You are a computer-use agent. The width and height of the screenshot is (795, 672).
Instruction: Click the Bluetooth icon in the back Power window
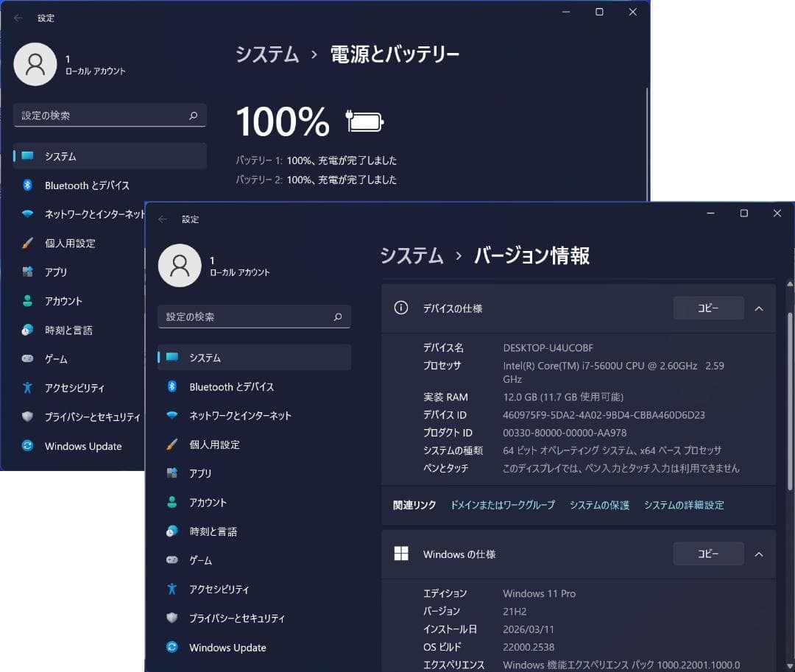point(27,185)
